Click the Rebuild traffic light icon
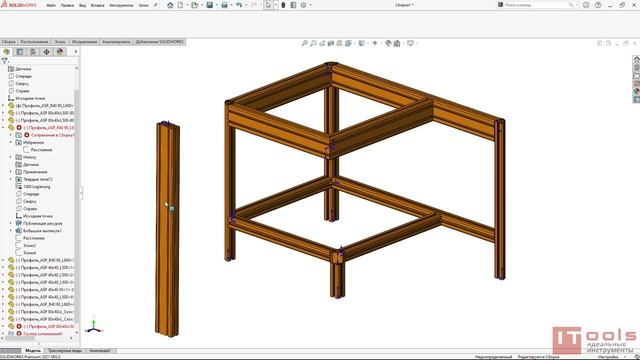This screenshot has width=640, height=360. click(283, 5)
